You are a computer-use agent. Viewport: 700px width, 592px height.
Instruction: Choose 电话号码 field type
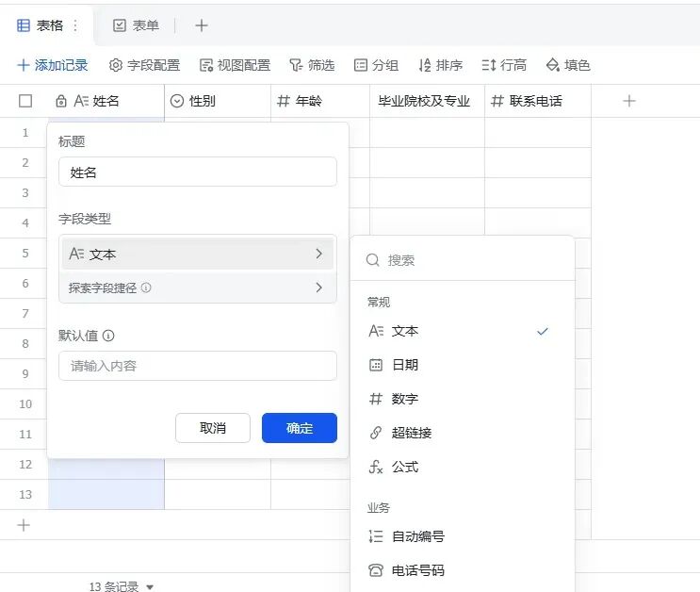pos(463,570)
